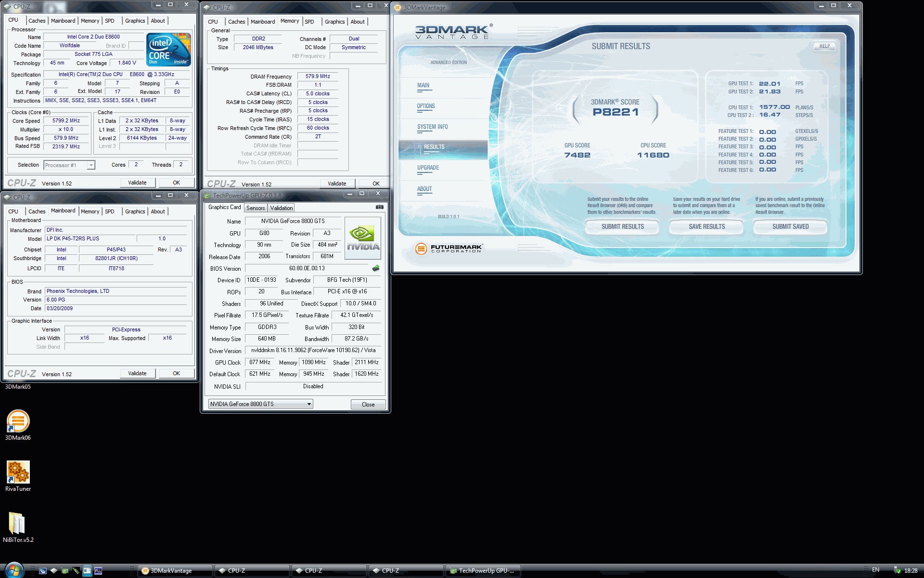Viewport: 924px width, 578px height.
Task: Click the SUBMIT SAVED button
Action: click(790, 227)
